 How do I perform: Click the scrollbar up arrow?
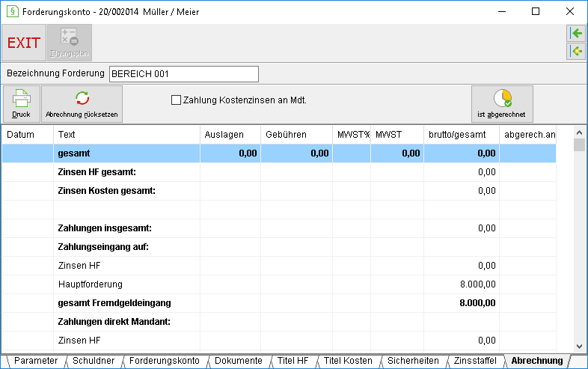point(579,132)
